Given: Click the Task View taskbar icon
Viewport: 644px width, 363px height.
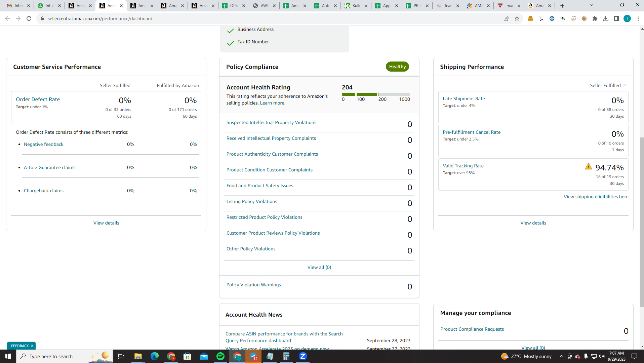Looking at the screenshot, I should (121, 356).
